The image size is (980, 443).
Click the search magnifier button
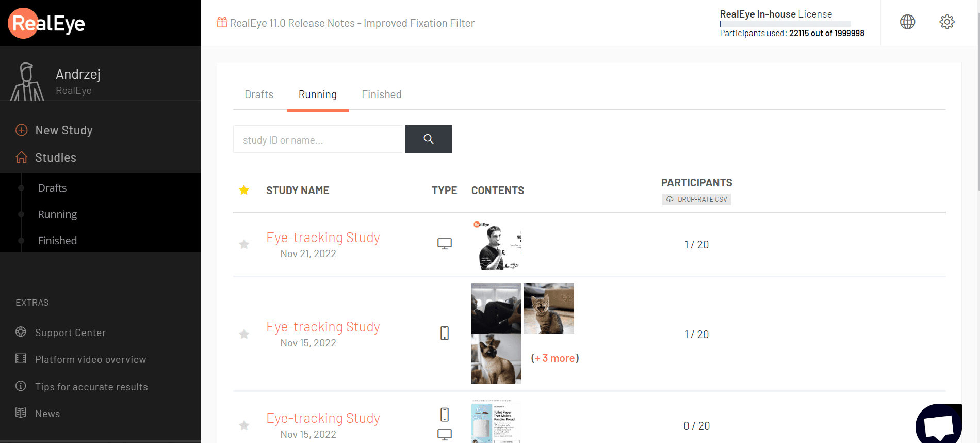pos(428,139)
